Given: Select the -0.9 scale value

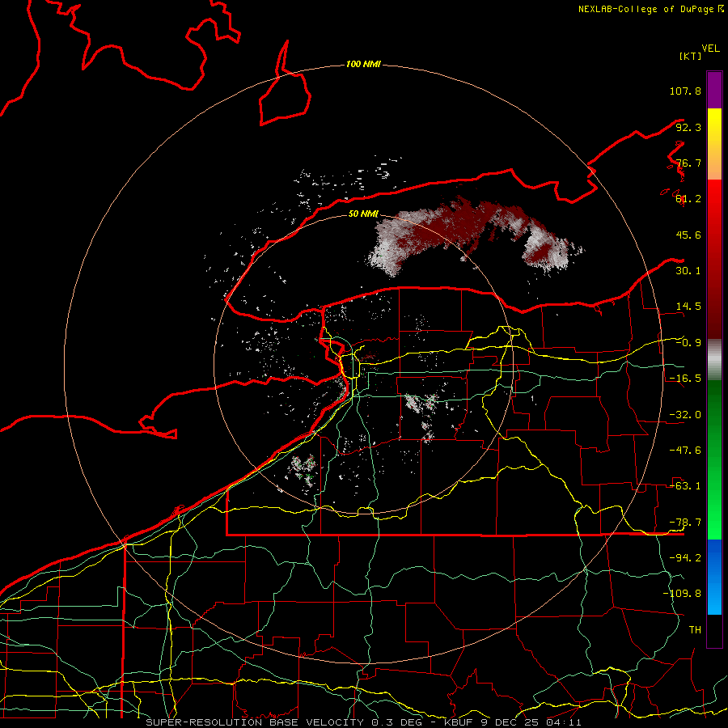Looking at the screenshot, I should tap(688, 343).
